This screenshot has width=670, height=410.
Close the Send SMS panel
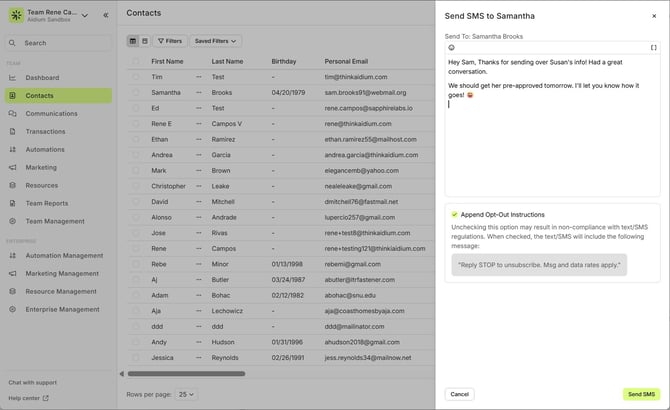pos(654,16)
